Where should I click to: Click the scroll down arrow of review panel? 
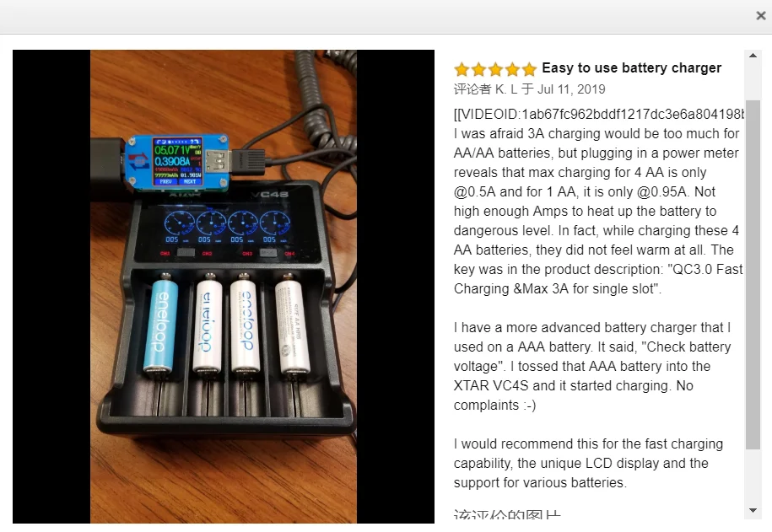point(753,510)
